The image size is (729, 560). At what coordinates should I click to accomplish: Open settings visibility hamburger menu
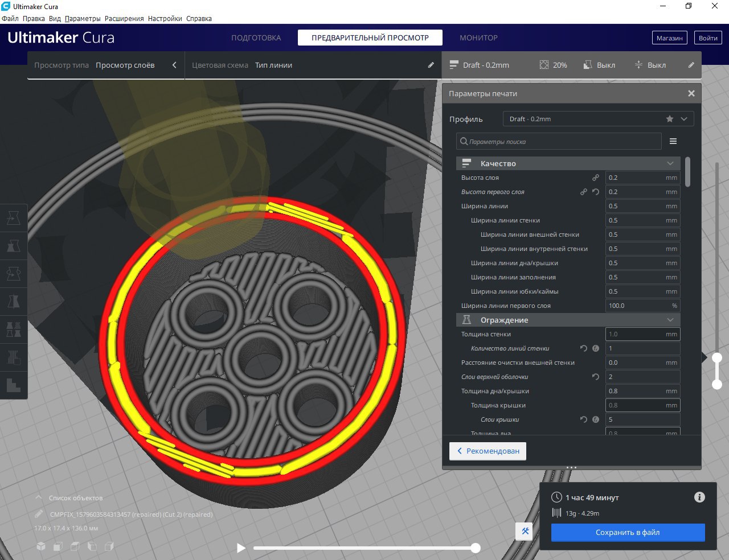click(x=673, y=141)
